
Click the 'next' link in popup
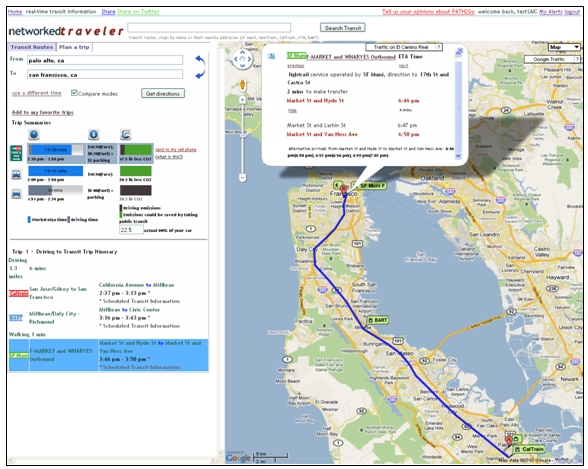pyautogui.click(x=404, y=66)
